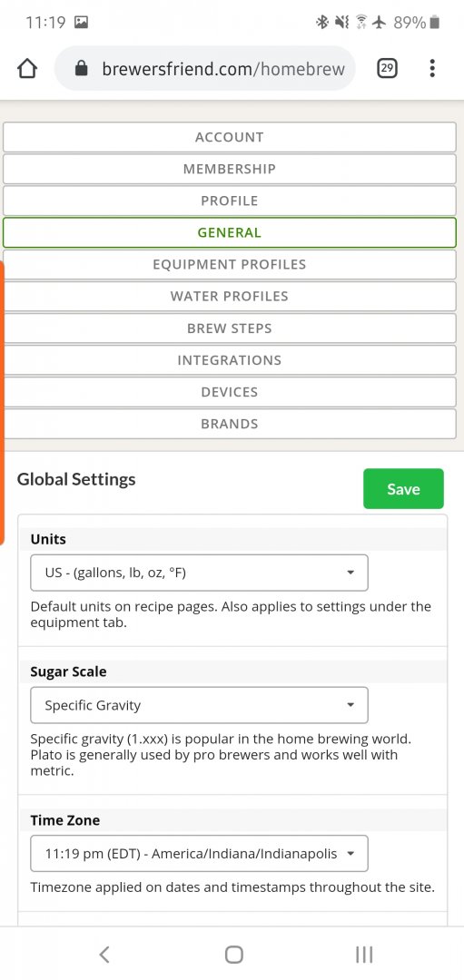Screen dimensions: 464x980
Task: Open the BRANDS tab
Action: click(230, 424)
